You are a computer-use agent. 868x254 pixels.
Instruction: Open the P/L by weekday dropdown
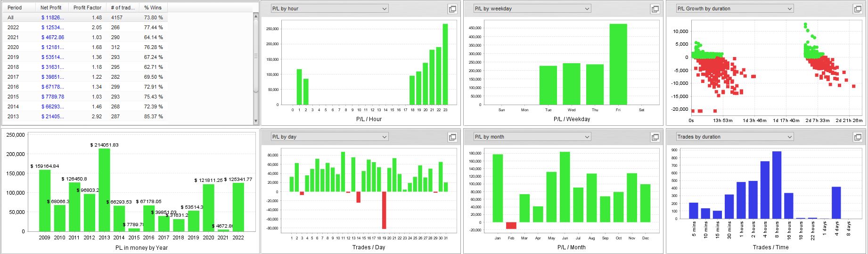coord(532,8)
